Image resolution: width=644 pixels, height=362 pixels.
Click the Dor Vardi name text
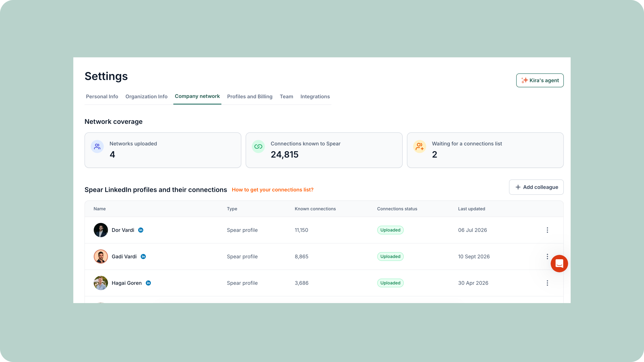[123, 230]
